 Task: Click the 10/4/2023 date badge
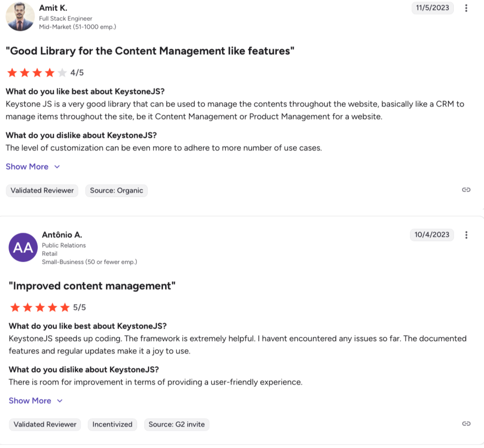(x=432, y=235)
